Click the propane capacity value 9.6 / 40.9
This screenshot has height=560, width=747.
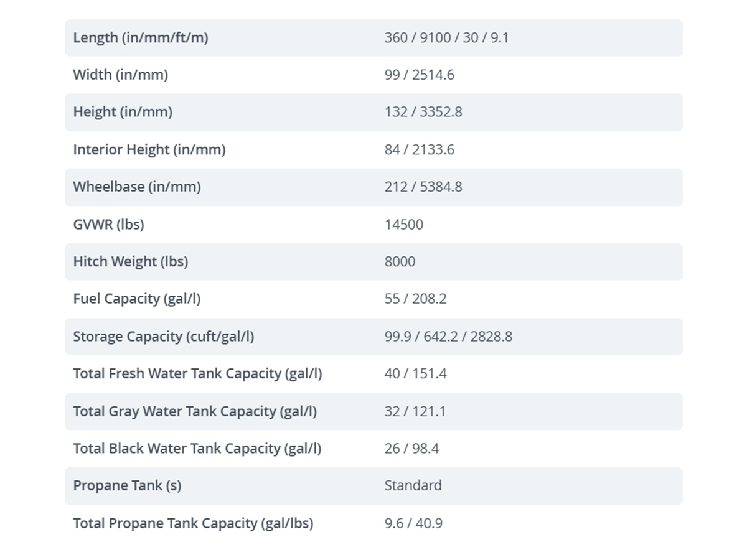tap(413, 523)
